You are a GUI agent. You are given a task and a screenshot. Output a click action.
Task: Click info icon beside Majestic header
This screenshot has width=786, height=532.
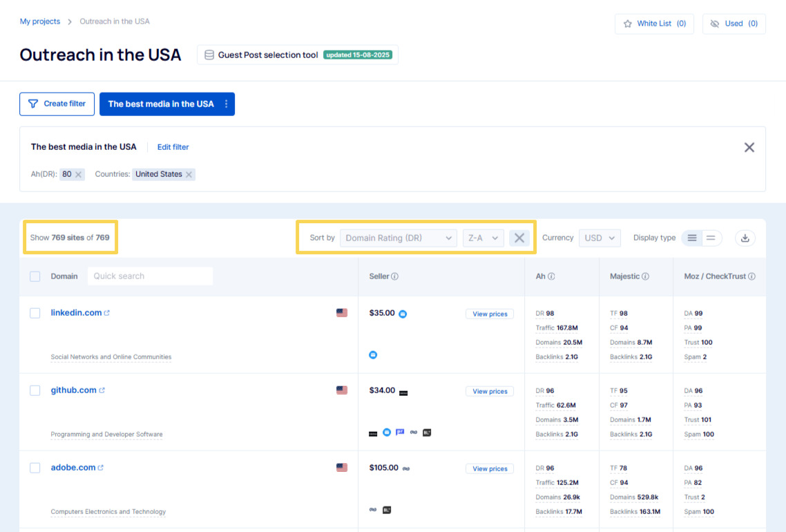pyautogui.click(x=645, y=276)
